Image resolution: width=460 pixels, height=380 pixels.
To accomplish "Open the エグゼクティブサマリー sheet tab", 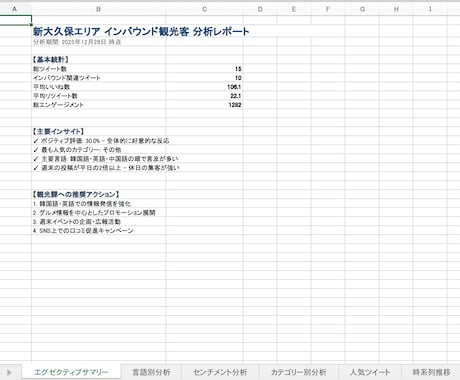I will click(71, 372).
